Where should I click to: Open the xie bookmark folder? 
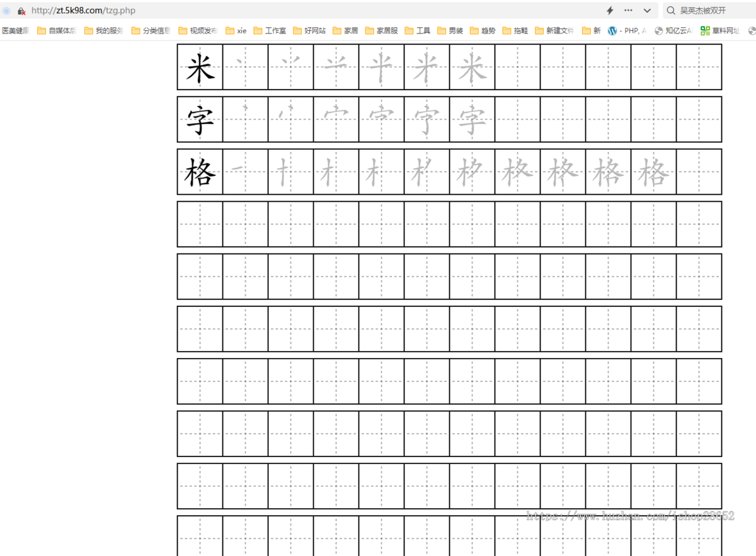pos(236,30)
